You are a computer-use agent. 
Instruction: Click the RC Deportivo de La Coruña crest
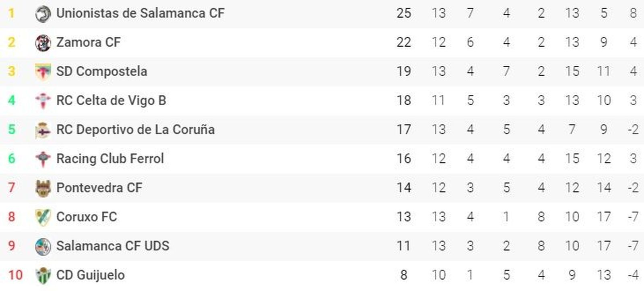pyautogui.click(x=43, y=130)
